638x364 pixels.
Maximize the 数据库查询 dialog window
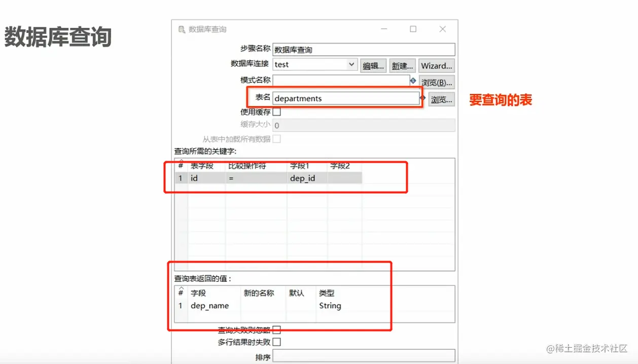pyautogui.click(x=413, y=29)
